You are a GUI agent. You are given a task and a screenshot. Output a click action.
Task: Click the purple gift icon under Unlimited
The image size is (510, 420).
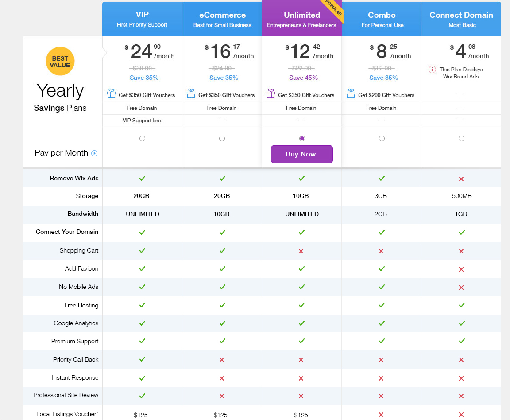tap(270, 94)
